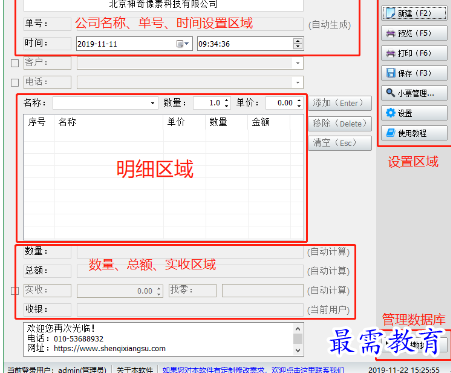Viewport: 451px width, 373px height.
Task: Save the receipt with 保存 (F3)
Action: tap(414, 73)
